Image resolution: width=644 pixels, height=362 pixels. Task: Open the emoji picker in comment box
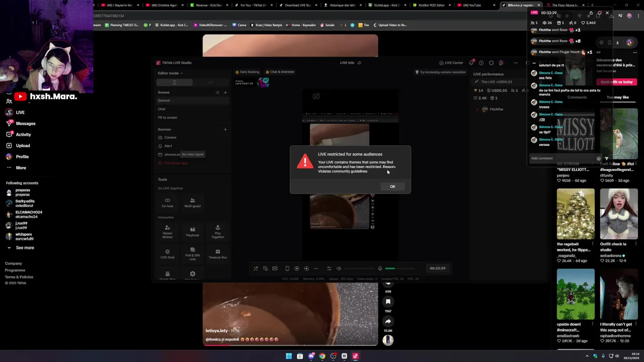598,158
